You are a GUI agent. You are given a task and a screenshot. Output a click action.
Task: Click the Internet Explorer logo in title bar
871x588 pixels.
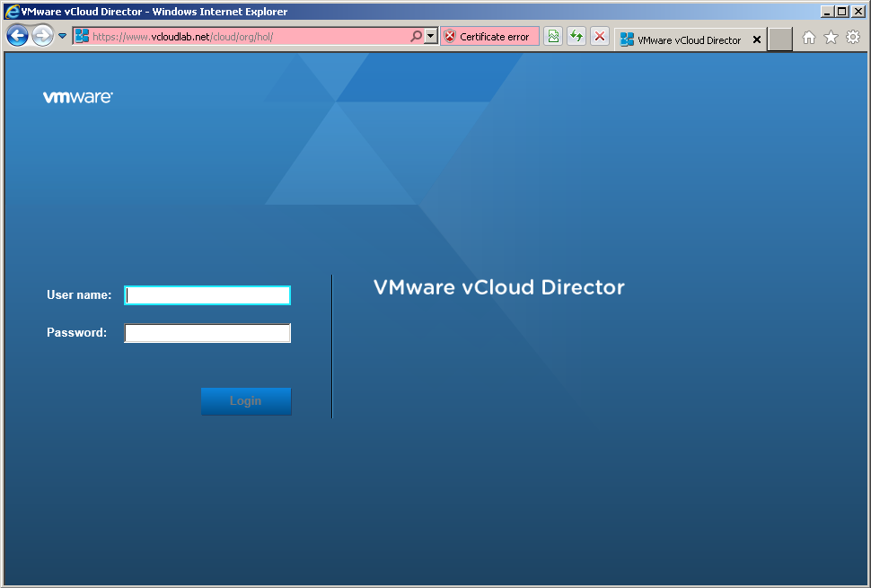coord(13,11)
